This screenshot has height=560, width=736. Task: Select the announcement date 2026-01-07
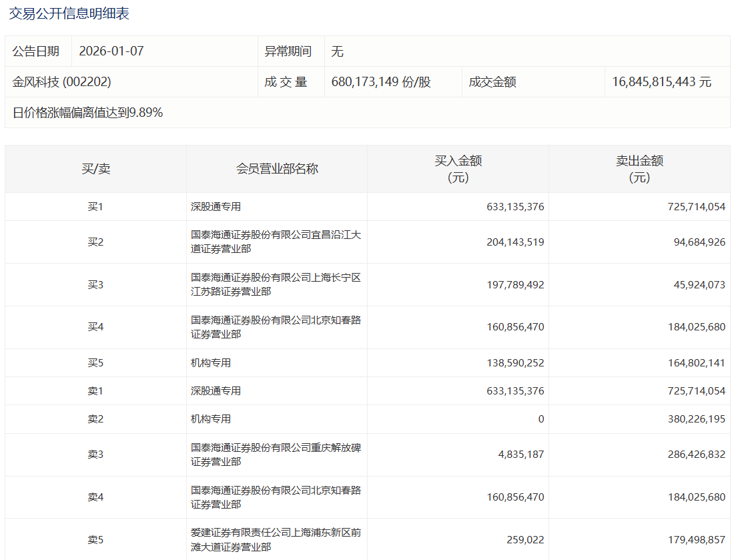(x=111, y=51)
